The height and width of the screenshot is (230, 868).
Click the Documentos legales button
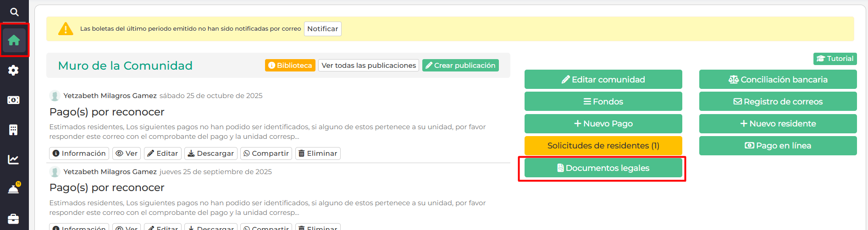click(x=603, y=168)
